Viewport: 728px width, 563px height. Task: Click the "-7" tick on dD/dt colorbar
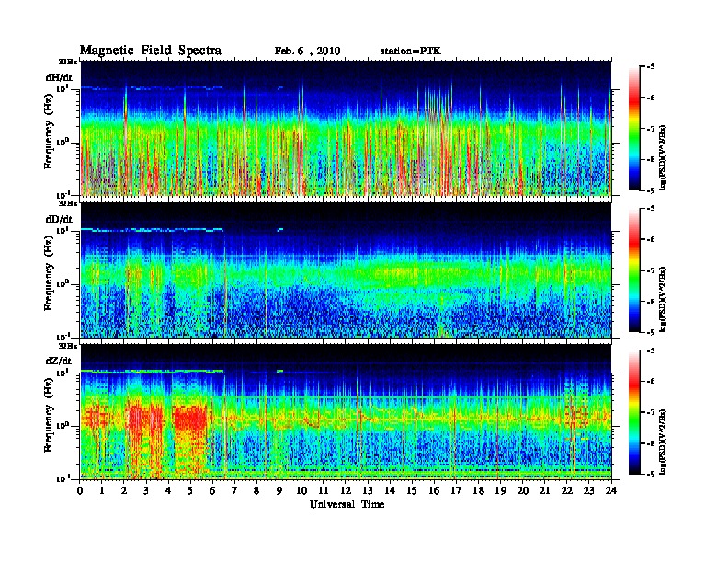tap(651, 270)
